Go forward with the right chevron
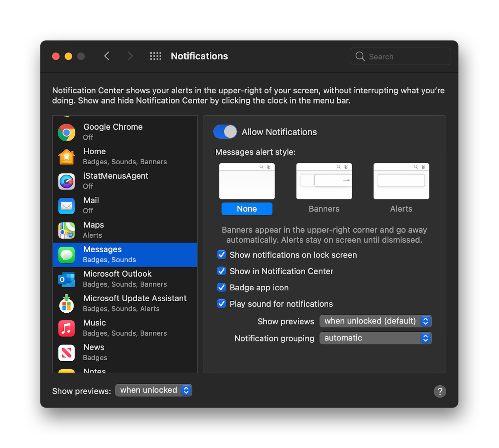 [130, 56]
